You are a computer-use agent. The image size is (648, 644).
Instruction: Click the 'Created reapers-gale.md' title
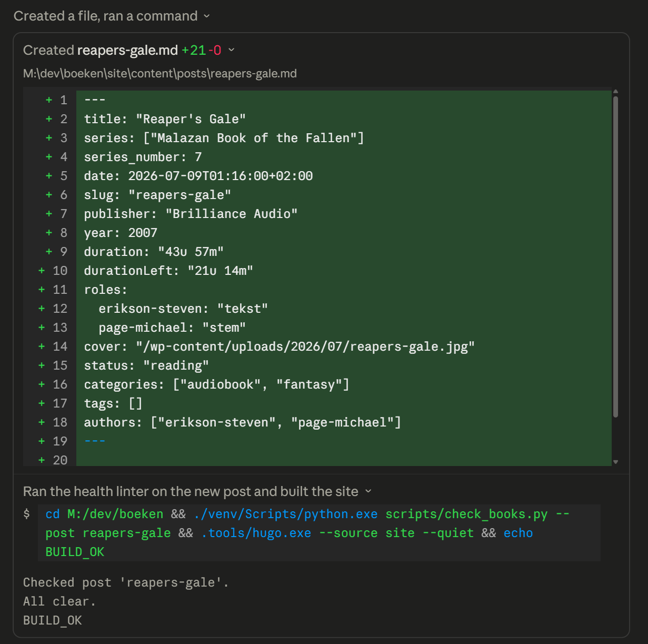coord(101,50)
